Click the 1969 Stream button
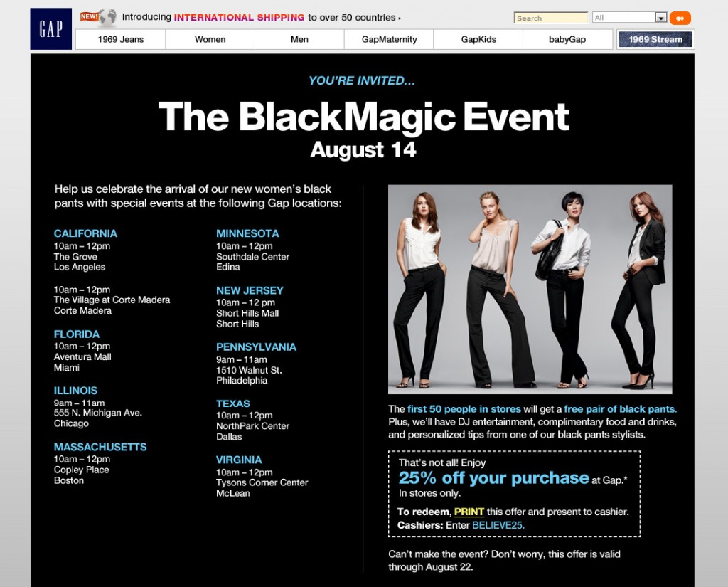The image size is (728, 587). tap(655, 40)
